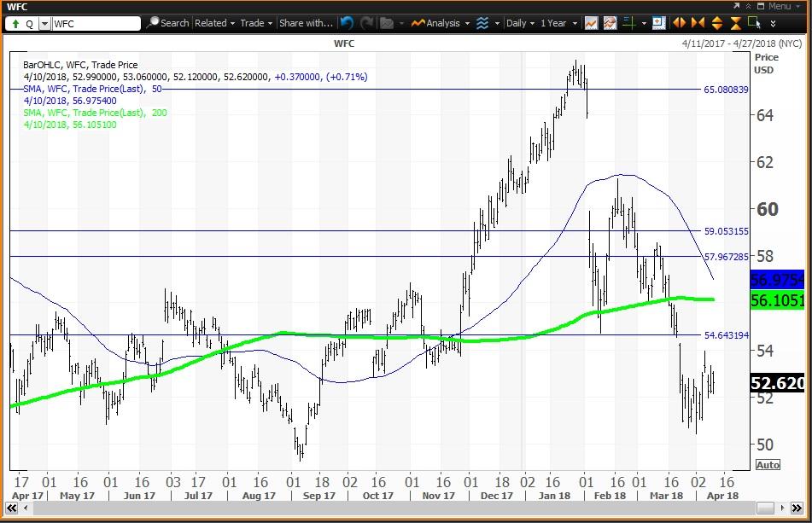The image size is (812, 523).
Task: Click the horizontal scrollbar thumb
Action: click(x=765, y=508)
